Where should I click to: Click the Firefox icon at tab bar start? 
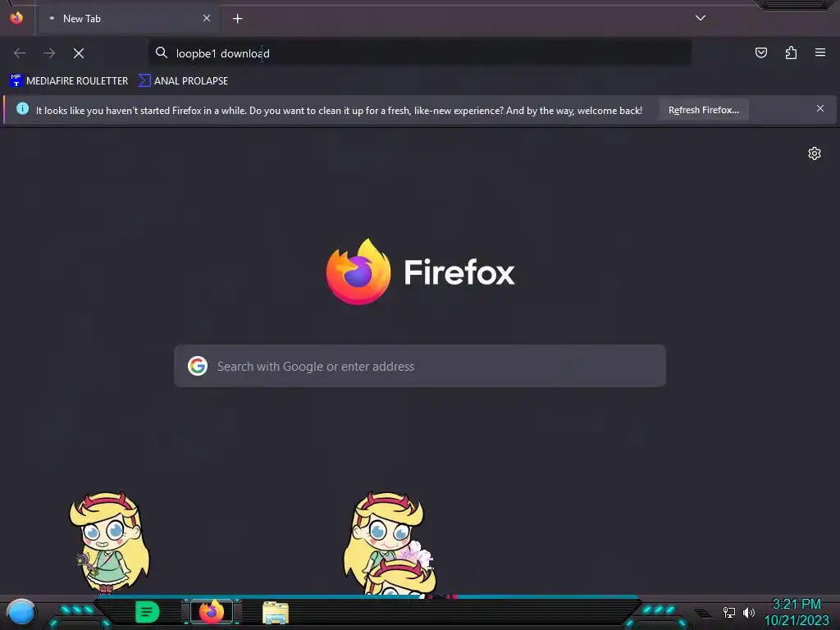(x=16, y=18)
